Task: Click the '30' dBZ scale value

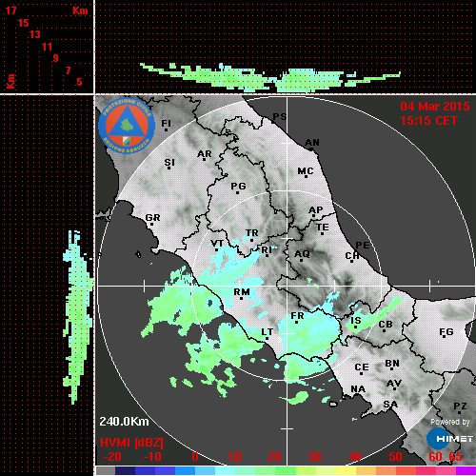Action: coord(314,457)
